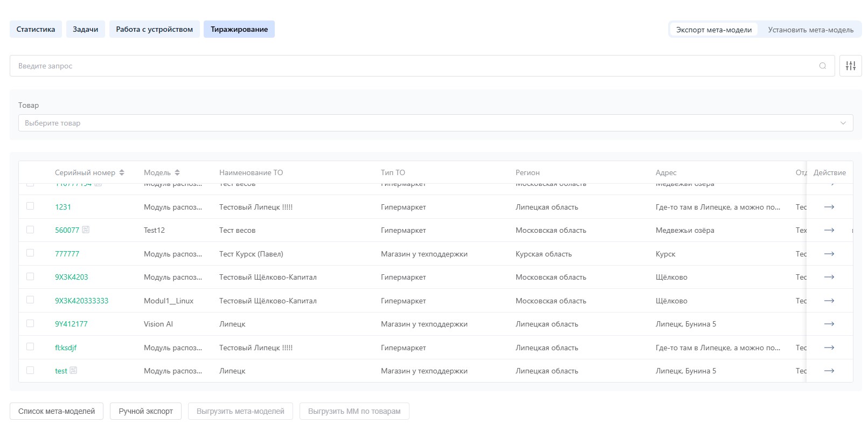Screen dimensions: 868x430
Task: Switch to the Статистика tab
Action: [x=36, y=29]
